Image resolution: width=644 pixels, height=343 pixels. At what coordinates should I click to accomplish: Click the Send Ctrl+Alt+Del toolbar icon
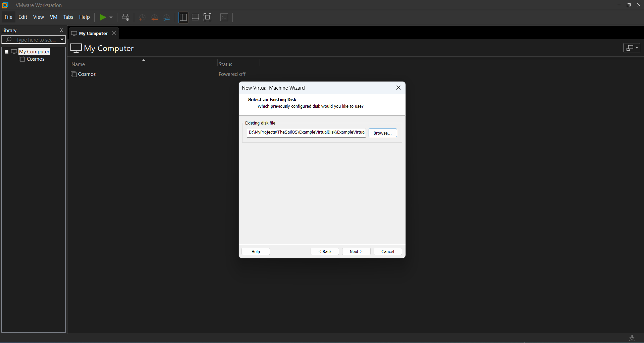[x=126, y=17]
